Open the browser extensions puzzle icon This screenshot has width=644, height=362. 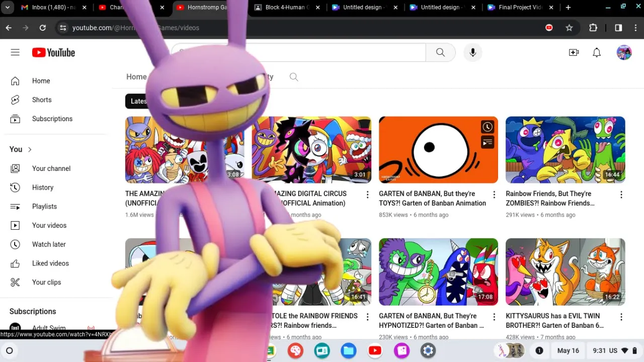click(593, 28)
